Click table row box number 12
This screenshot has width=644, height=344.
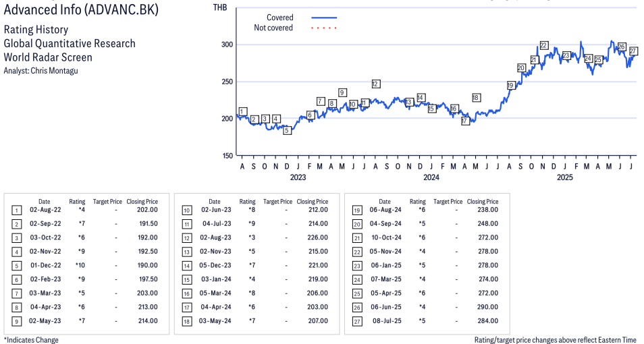(x=186, y=238)
